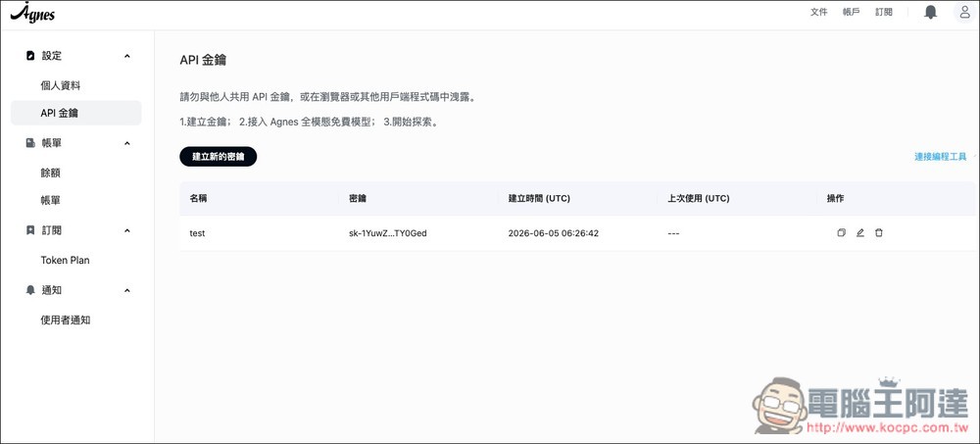Open the notification bell icon
This screenshot has height=444, width=980.
[931, 12]
